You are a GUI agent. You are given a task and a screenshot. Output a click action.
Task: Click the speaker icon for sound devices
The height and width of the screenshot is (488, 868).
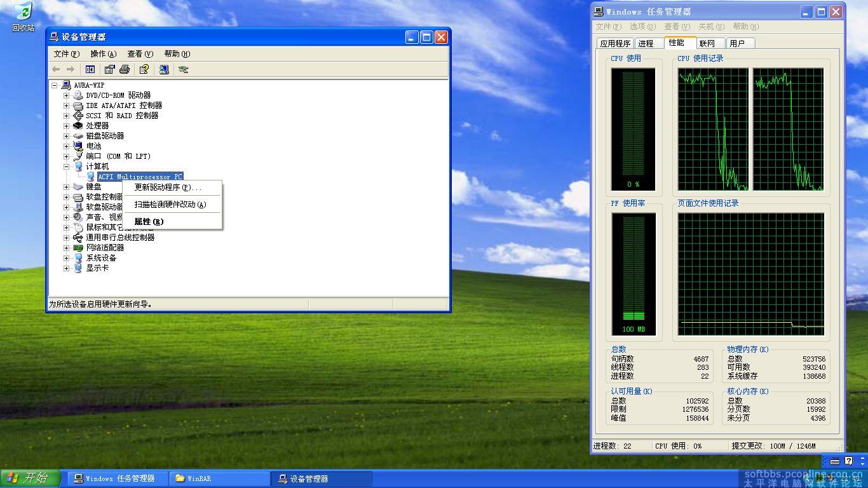(78, 217)
